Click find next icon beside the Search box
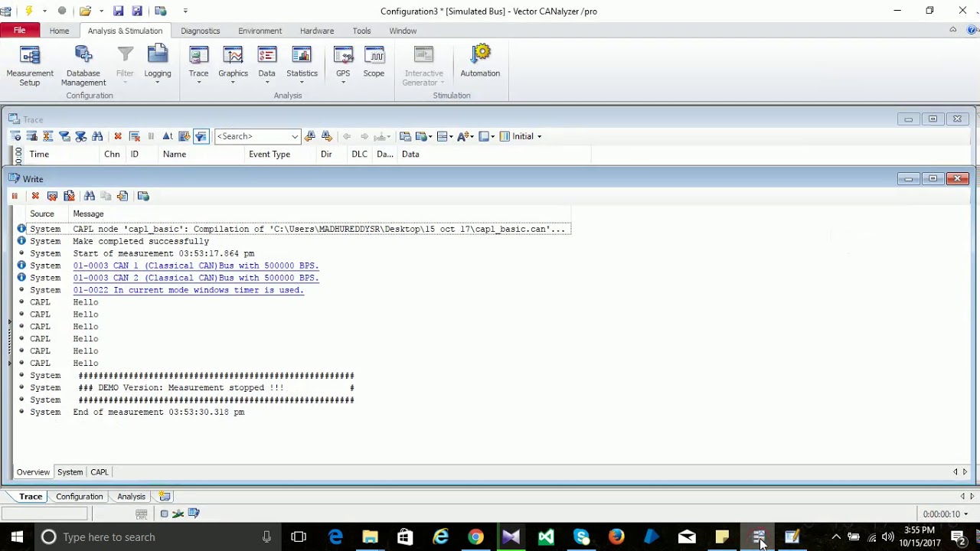 [x=327, y=136]
